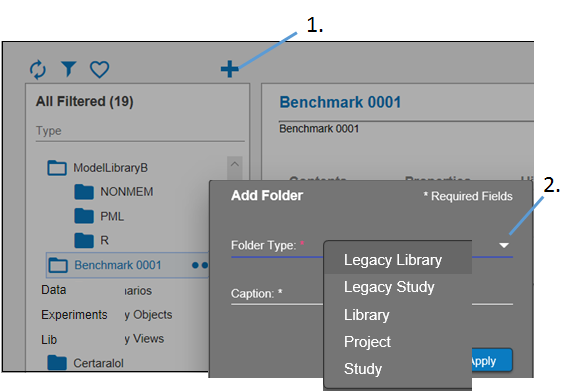Image resolution: width=566 pixels, height=392 pixels.
Task: Open the Folder Type dropdown arrow
Action: pos(504,245)
